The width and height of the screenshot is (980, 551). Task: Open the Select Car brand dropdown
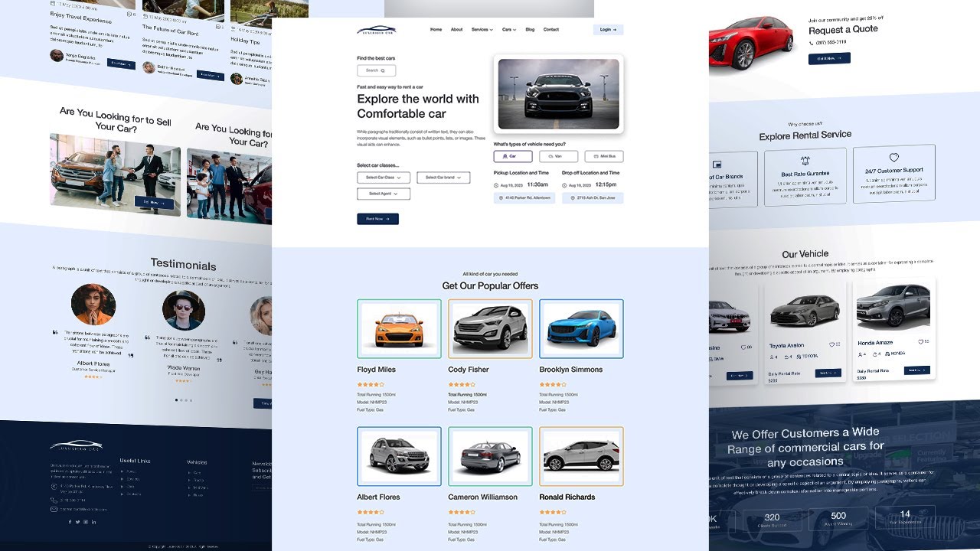pos(443,178)
